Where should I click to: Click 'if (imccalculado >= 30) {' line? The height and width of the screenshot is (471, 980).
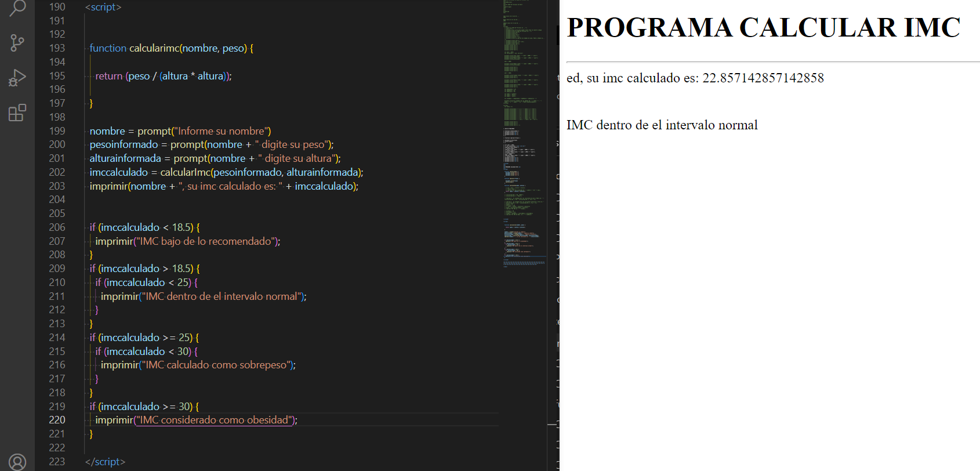click(144, 407)
